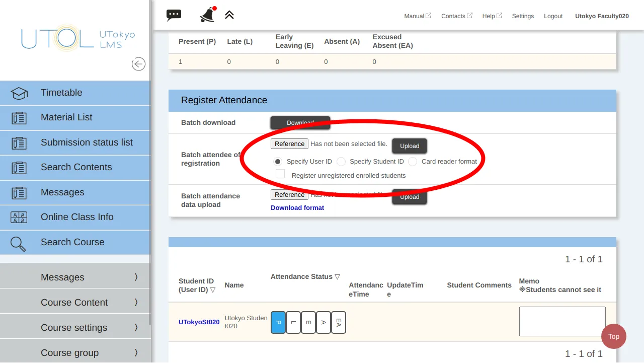
Task: Enable Register unregistered enrolled students checkbox
Action: tap(280, 174)
